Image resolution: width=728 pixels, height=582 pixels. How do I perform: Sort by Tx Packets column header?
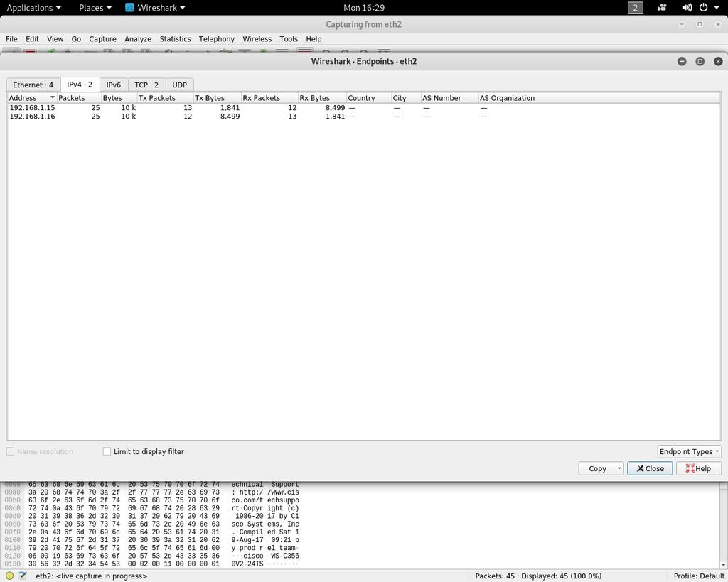(x=165, y=98)
